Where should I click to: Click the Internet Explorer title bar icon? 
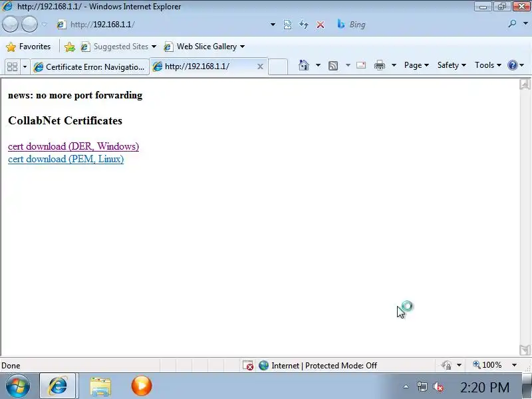pyautogui.click(x=7, y=6)
